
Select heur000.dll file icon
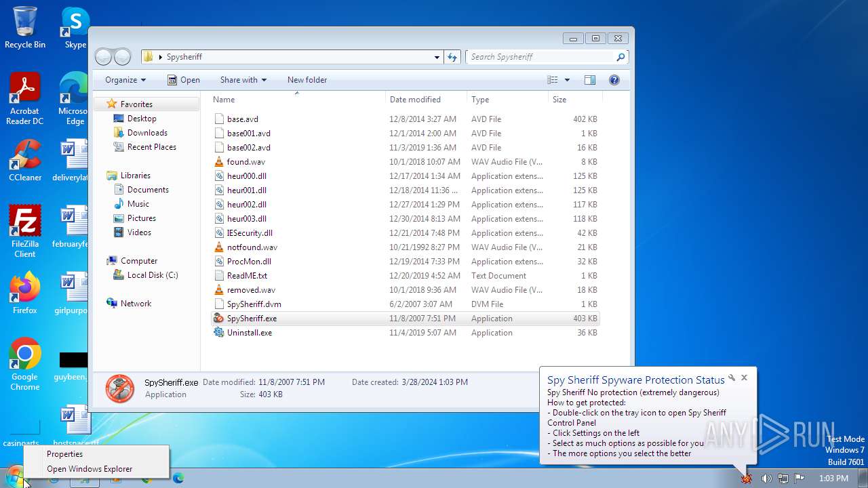[218, 176]
